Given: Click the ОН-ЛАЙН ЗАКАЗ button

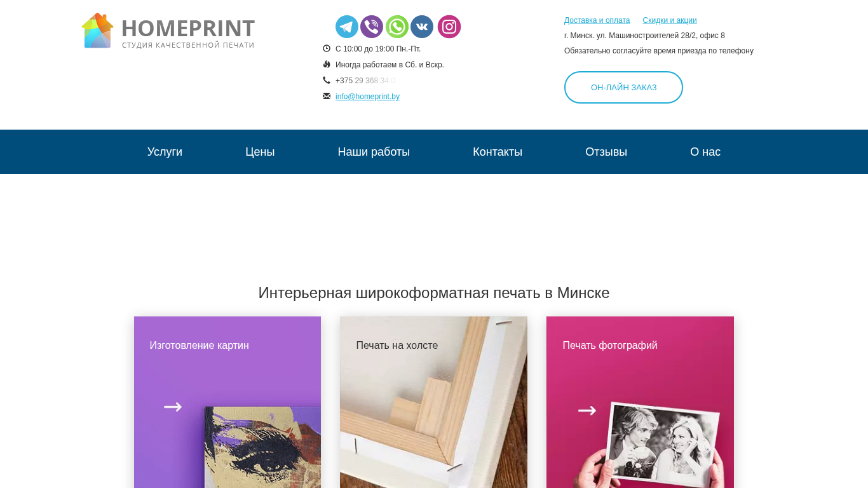Looking at the screenshot, I should tap(623, 87).
